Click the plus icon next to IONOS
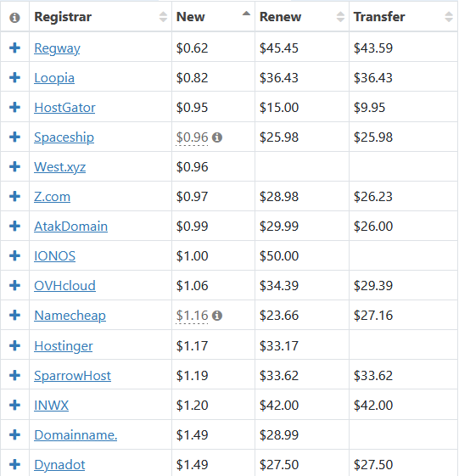Screen dimensions: 459x476 14,255
